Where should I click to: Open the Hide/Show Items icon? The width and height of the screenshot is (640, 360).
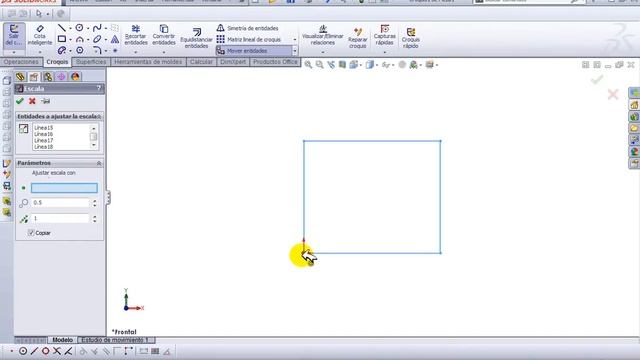pyautogui.click(x=386, y=64)
